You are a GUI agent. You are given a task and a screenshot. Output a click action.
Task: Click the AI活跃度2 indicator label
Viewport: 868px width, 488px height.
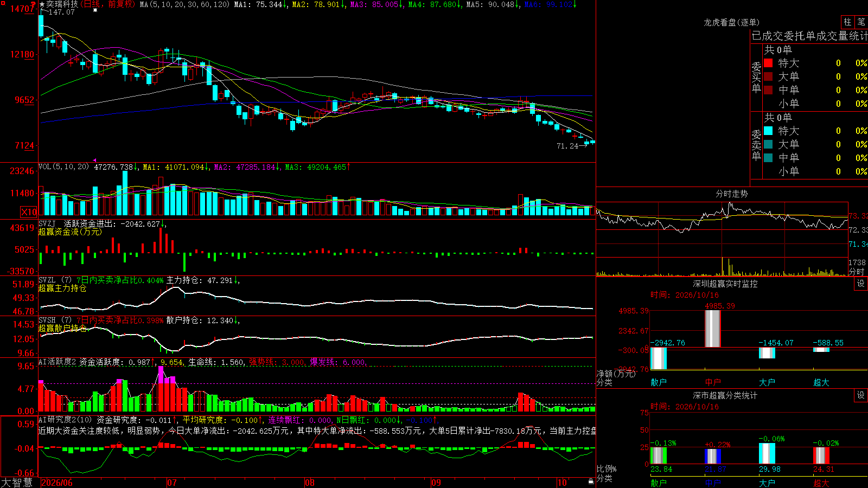[58, 362]
